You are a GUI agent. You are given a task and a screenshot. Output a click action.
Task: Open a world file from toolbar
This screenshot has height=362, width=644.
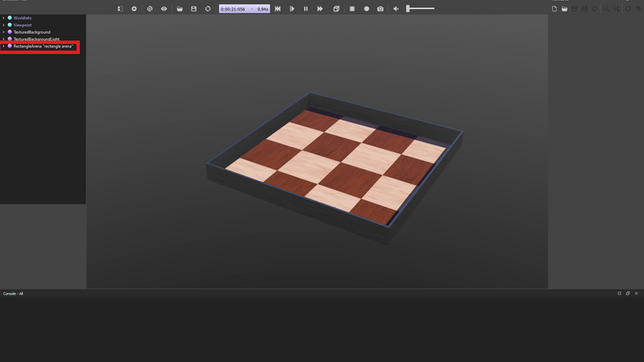[180, 9]
